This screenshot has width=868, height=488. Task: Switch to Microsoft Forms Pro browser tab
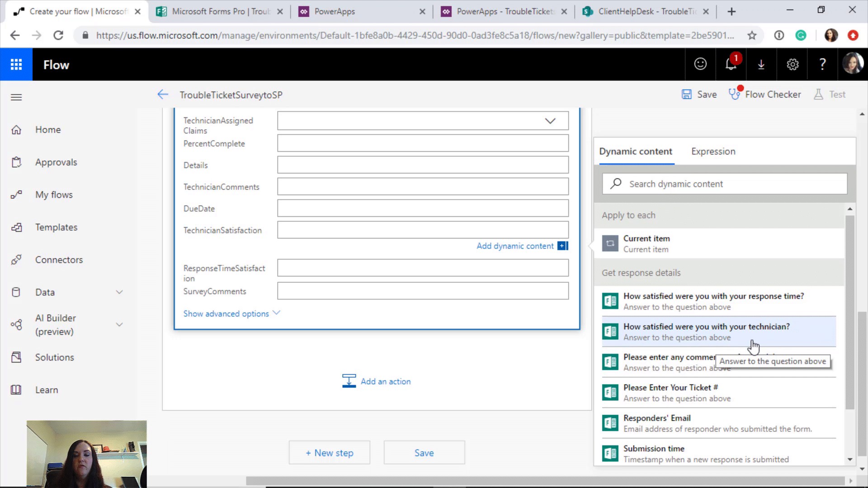pyautogui.click(x=219, y=12)
